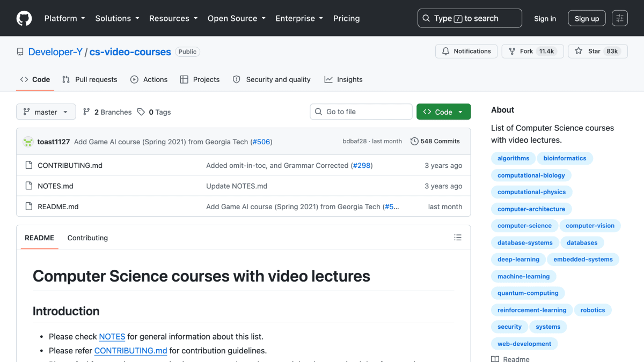Click the Notifications bell icon
Image resolution: width=644 pixels, height=362 pixels.
point(445,51)
